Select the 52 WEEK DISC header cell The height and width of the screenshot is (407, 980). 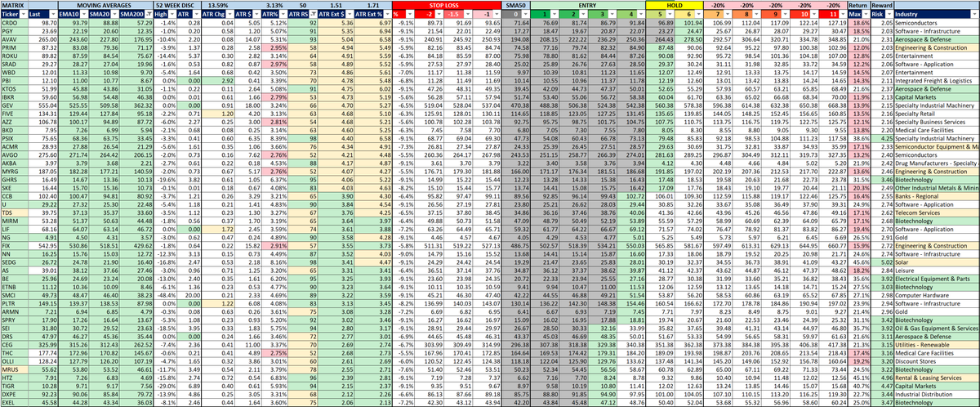pyautogui.click(x=177, y=5)
